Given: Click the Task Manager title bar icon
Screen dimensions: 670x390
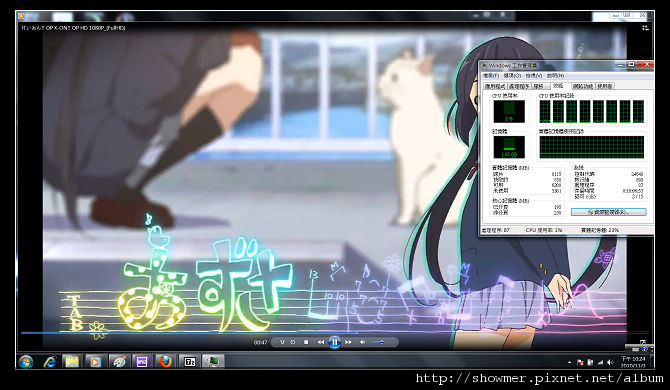Looking at the screenshot, I should coord(484,65).
